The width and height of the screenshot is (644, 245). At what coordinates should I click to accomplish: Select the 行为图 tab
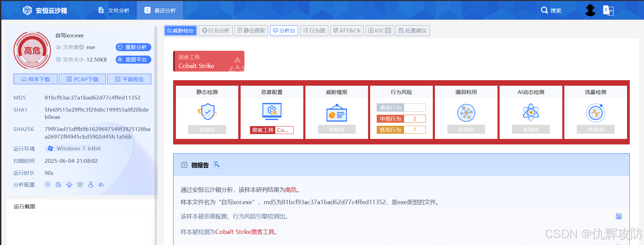(x=314, y=30)
